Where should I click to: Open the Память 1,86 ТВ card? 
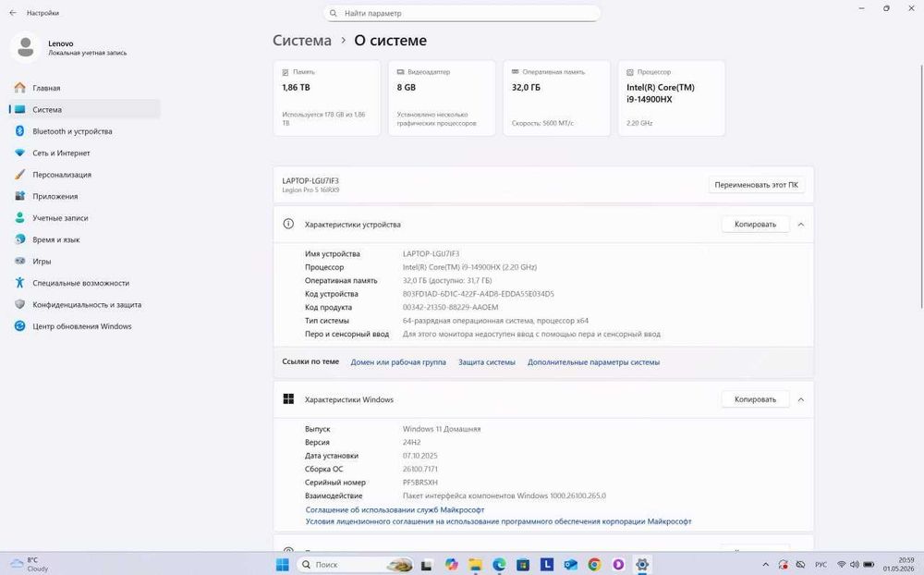point(327,98)
